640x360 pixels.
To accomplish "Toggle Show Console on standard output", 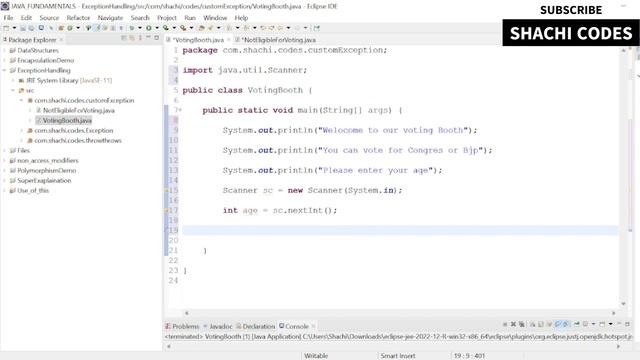I will pos(558,324).
